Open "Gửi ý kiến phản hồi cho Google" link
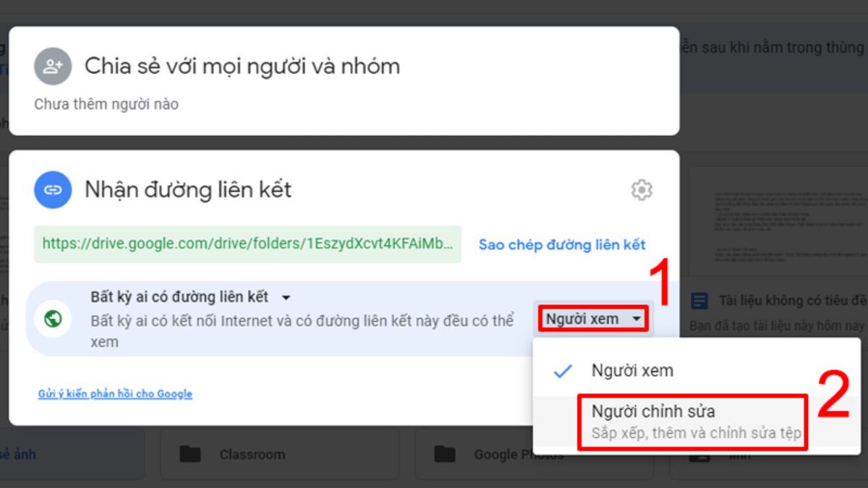868x488 pixels. point(115,394)
